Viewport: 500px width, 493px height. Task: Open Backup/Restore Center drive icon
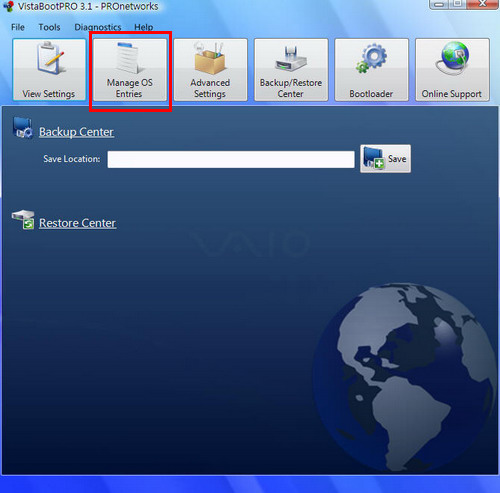click(x=291, y=59)
